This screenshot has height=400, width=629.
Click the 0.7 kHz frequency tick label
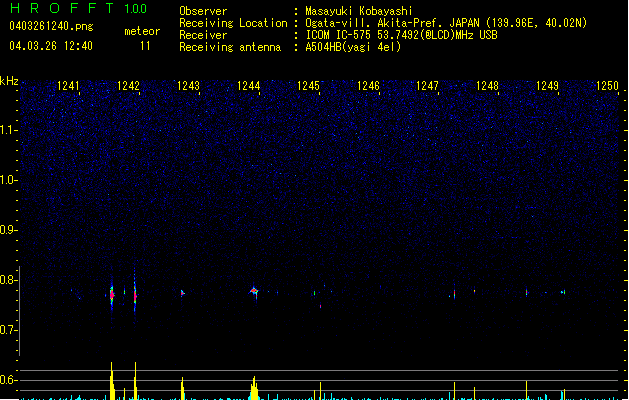8,330
